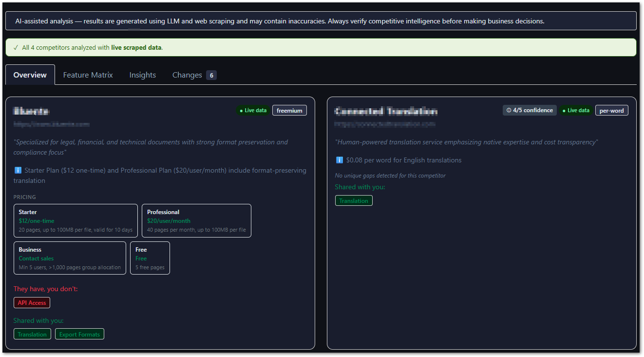Open the Feature Matrix tab
Image resolution: width=644 pixels, height=357 pixels.
click(88, 75)
